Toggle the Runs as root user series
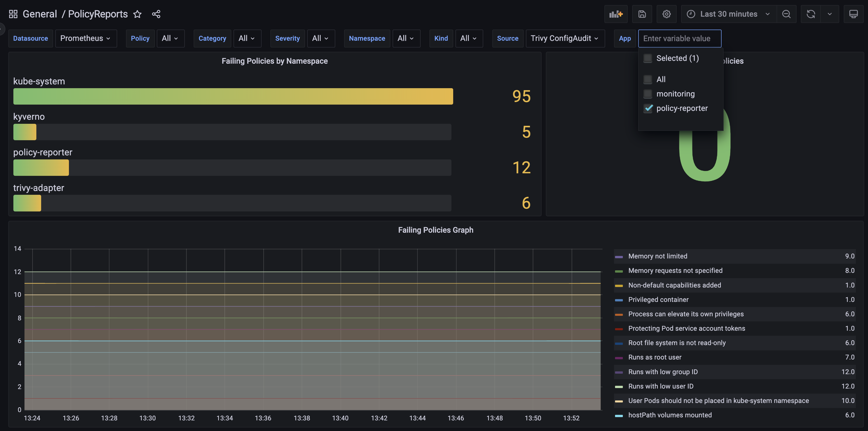 click(654, 357)
